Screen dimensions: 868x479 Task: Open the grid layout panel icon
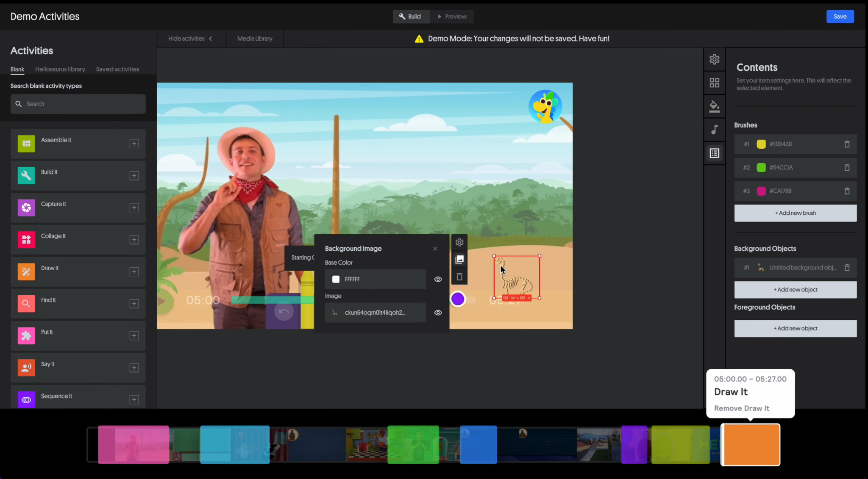point(714,83)
